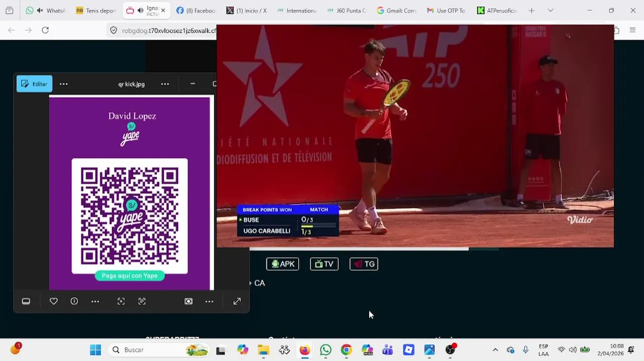The height and width of the screenshot is (361, 644).
Task: Open the Windows Start menu
Action: pyautogui.click(x=95, y=349)
